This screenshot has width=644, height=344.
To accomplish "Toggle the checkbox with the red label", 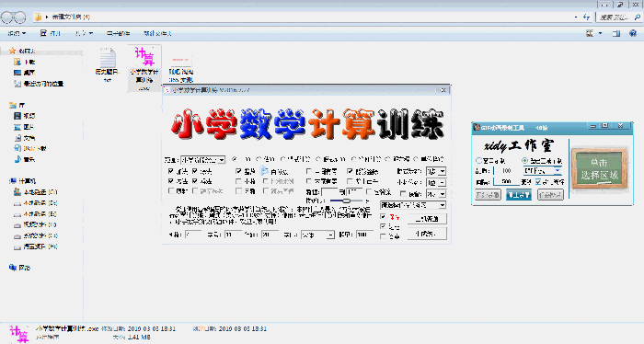I will tap(384, 216).
